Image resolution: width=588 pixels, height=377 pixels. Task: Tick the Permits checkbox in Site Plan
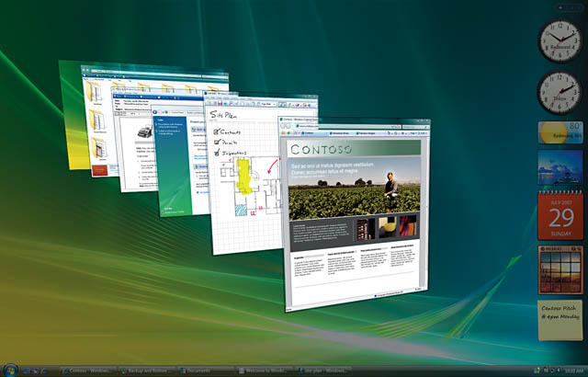tap(217, 143)
